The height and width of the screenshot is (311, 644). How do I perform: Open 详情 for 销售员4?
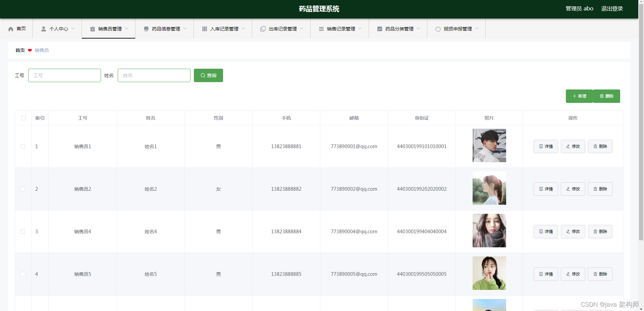[546, 232]
